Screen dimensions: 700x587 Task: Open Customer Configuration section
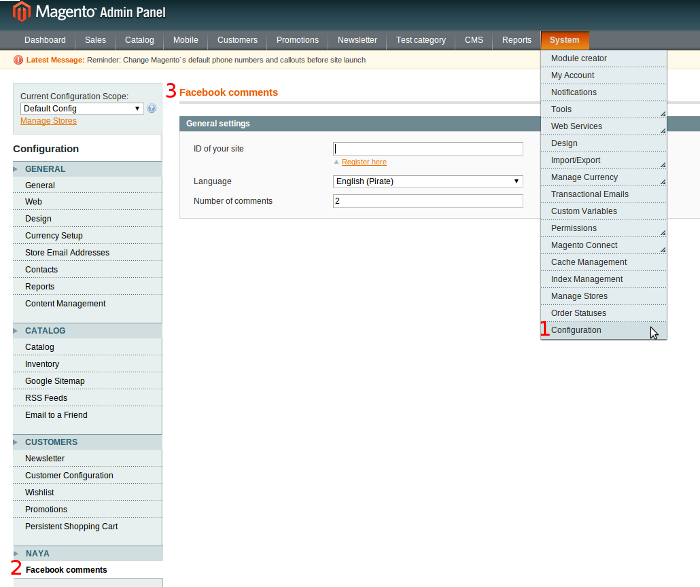pyautogui.click(x=88, y=475)
